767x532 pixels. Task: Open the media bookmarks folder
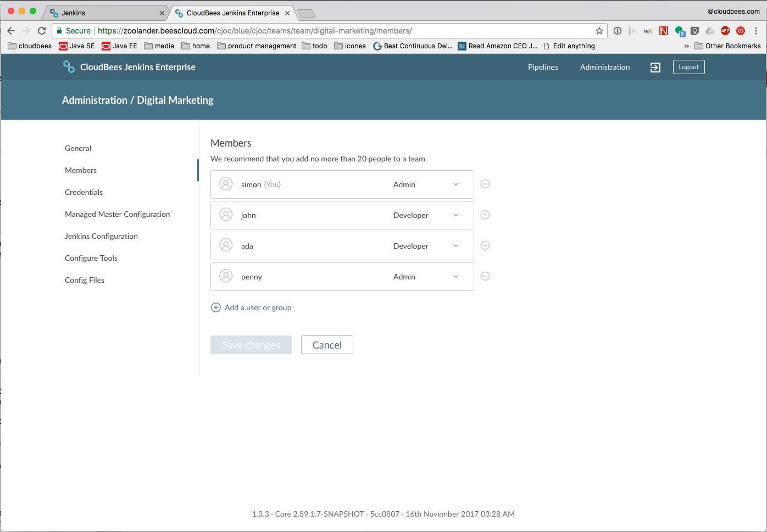click(159, 46)
